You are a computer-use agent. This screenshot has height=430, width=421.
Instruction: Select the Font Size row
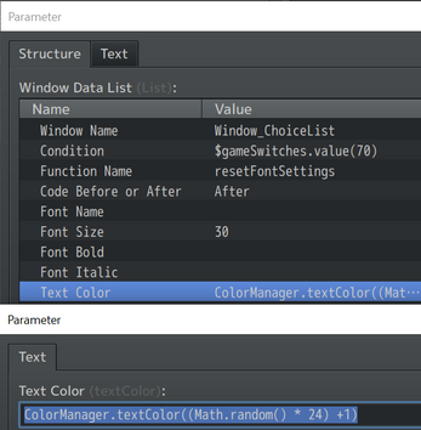[220, 232]
